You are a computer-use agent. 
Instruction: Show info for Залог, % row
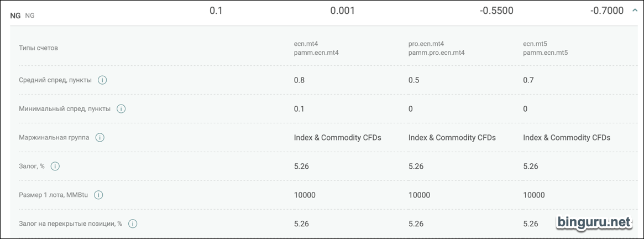(55, 167)
